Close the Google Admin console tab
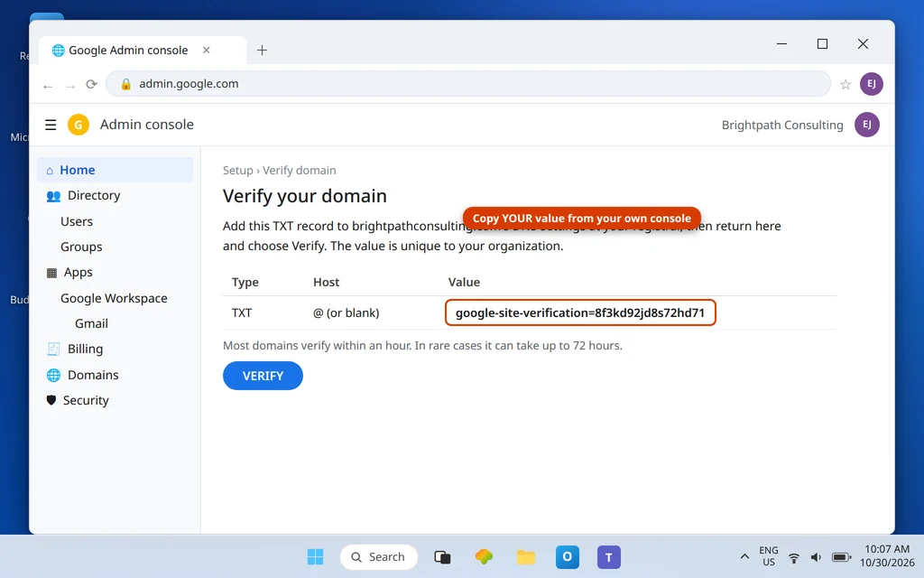This screenshot has height=578, width=924. tap(207, 51)
